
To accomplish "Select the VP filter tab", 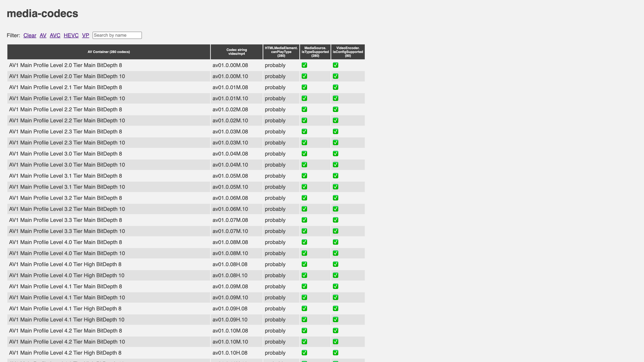I will (85, 35).
